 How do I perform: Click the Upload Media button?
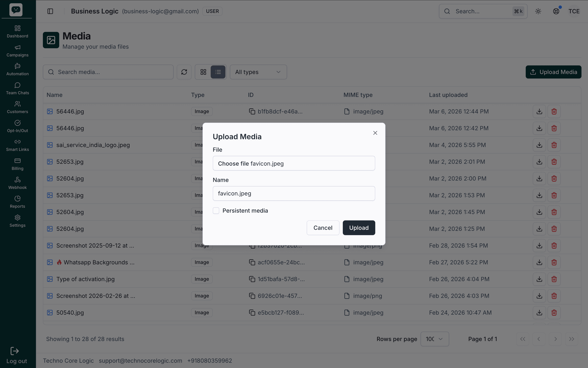point(553,72)
